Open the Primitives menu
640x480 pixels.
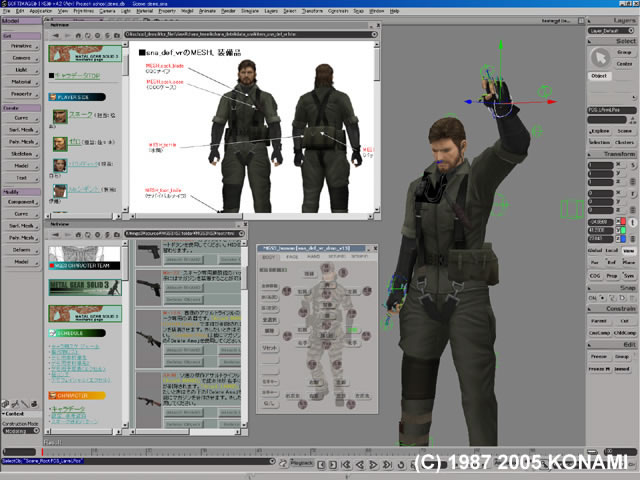click(83, 11)
